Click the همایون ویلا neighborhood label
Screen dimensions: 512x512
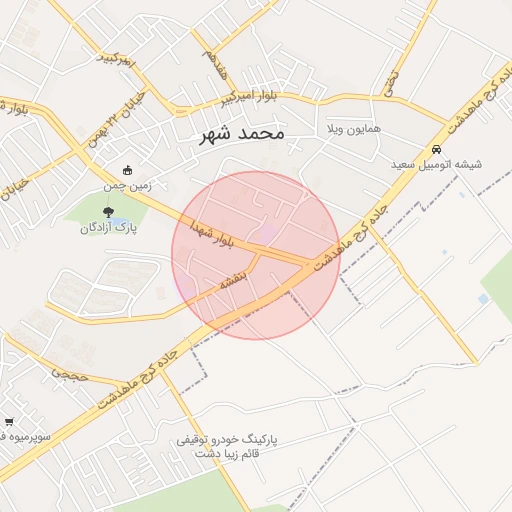(x=354, y=129)
